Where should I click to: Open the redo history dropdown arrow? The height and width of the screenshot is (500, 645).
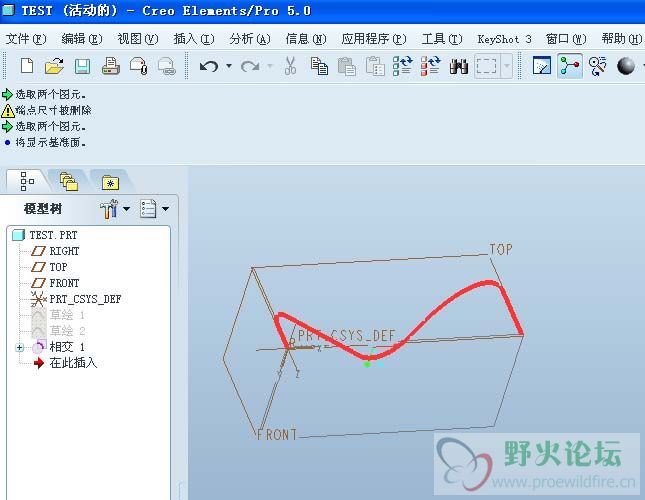(x=270, y=66)
